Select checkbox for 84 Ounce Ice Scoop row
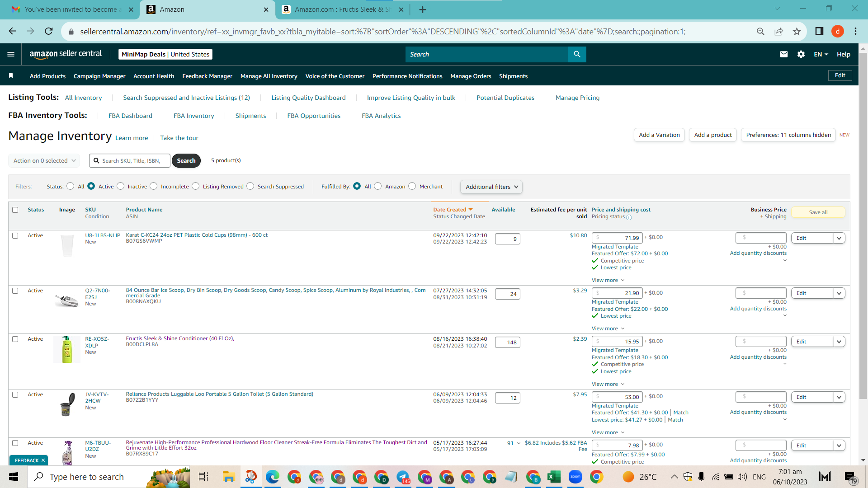Screen dimensions: 868x488 point(15,291)
